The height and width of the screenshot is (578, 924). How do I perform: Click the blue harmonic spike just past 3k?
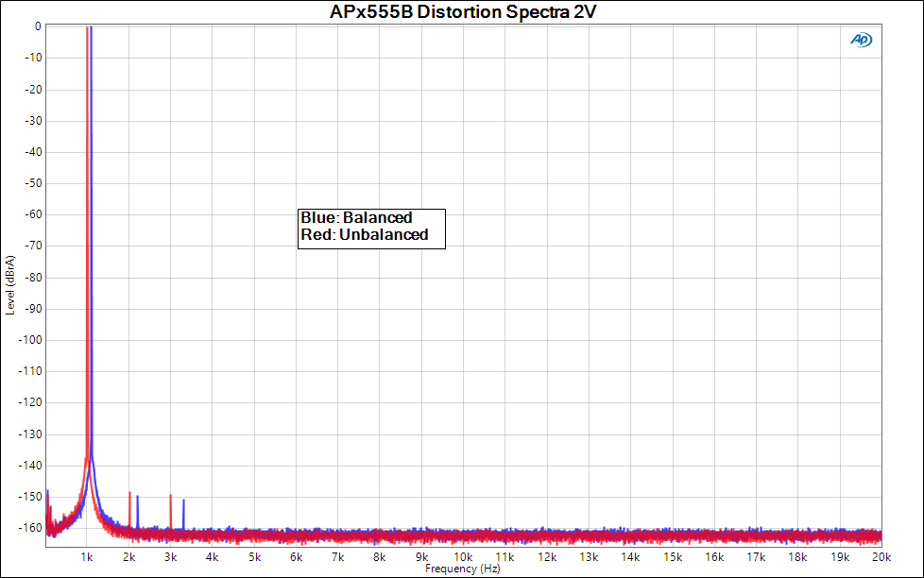[184, 515]
